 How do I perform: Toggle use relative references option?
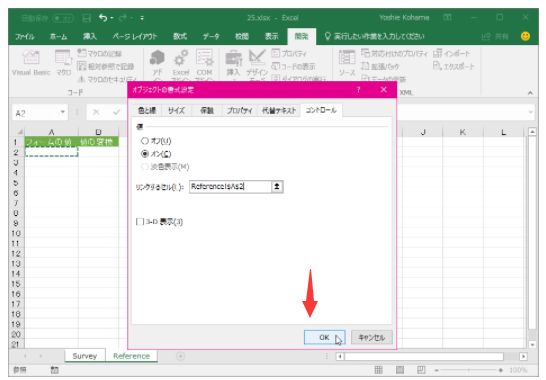pos(106,66)
